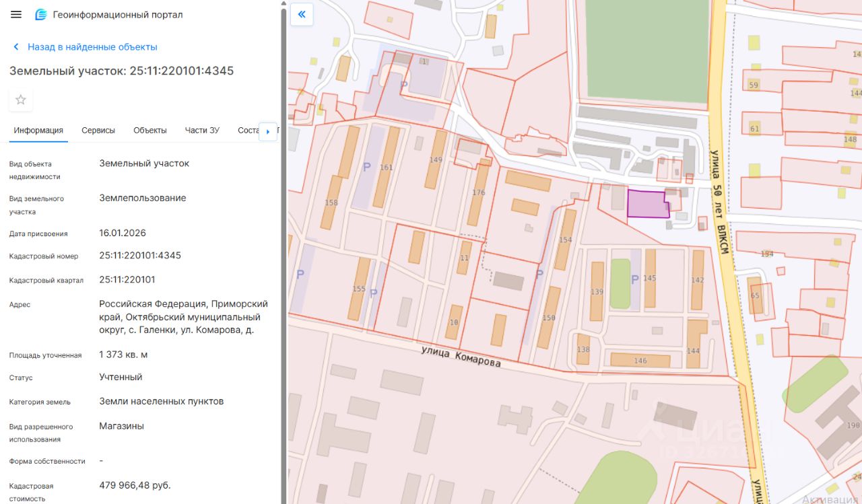Viewport: 862px width, 504px height.
Task: Click the Геоинформационный портал logo
Action: pos(41,15)
